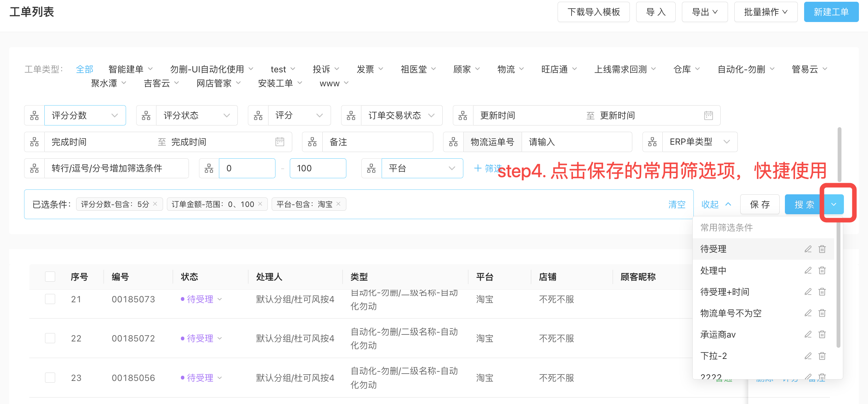Click the minimum amount field showing 0
The width and height of the screenshot is (868, 404).
point(247,168)
